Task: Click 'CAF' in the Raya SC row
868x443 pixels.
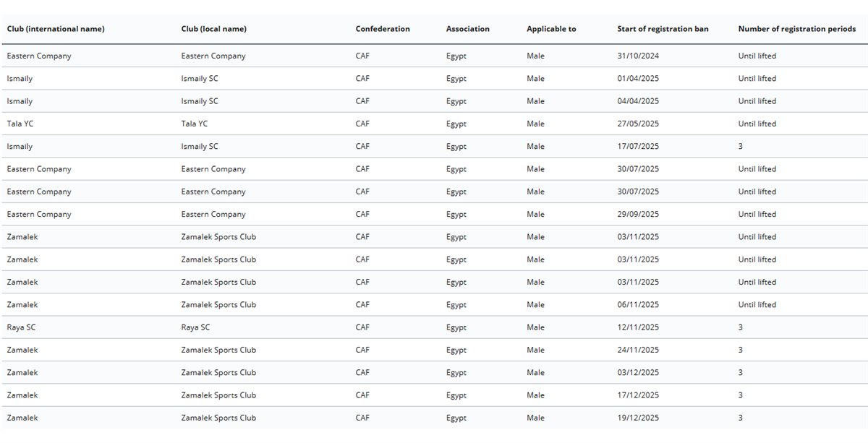Action: tap(362, 327)
